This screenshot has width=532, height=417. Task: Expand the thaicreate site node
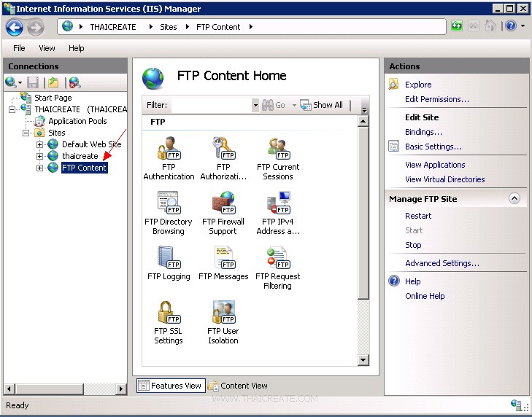coord(39,156)
